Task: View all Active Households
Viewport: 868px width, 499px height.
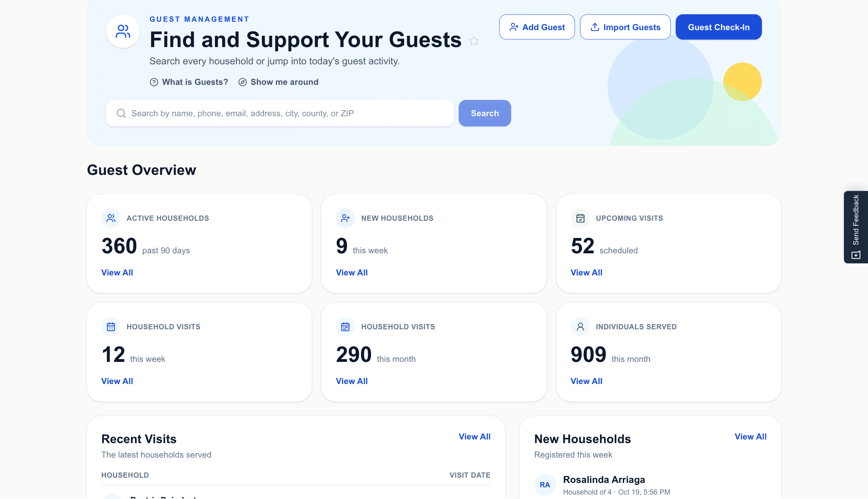Action: click(117, 273)
